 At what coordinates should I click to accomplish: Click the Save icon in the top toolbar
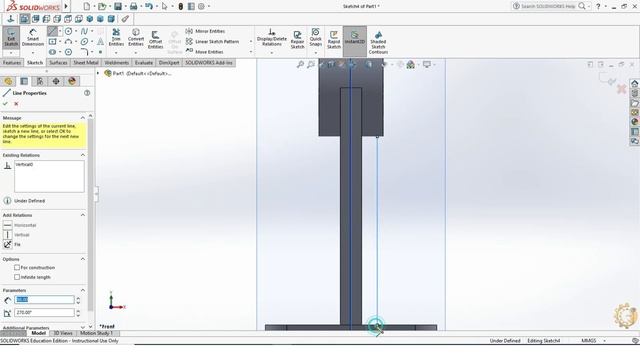pos(118,6)
